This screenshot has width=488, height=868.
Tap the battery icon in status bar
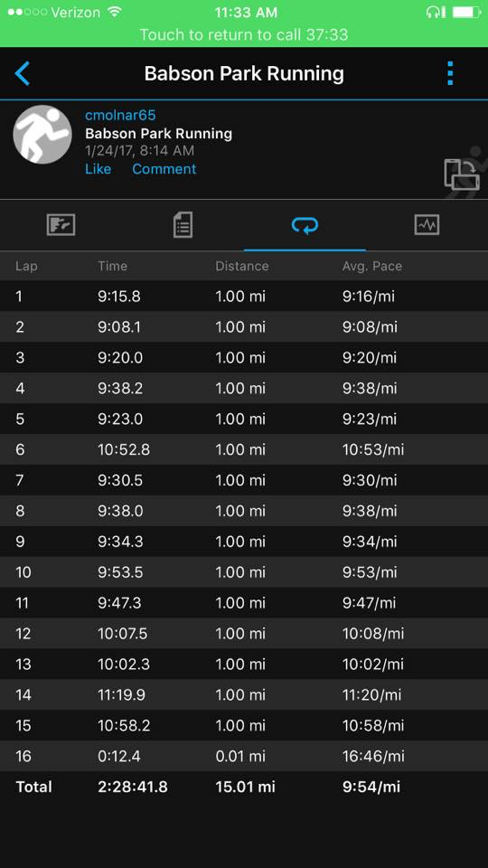coord(466,12)
